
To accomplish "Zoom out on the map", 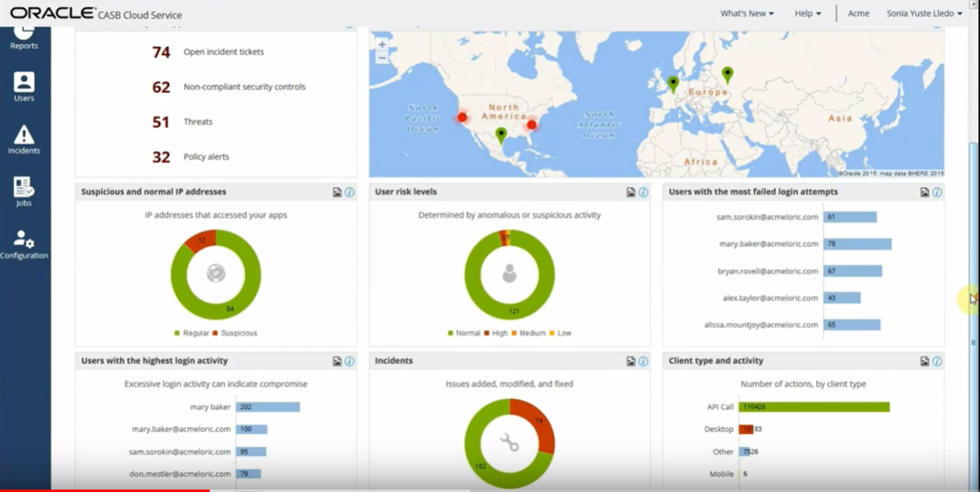I will [382, 58].
